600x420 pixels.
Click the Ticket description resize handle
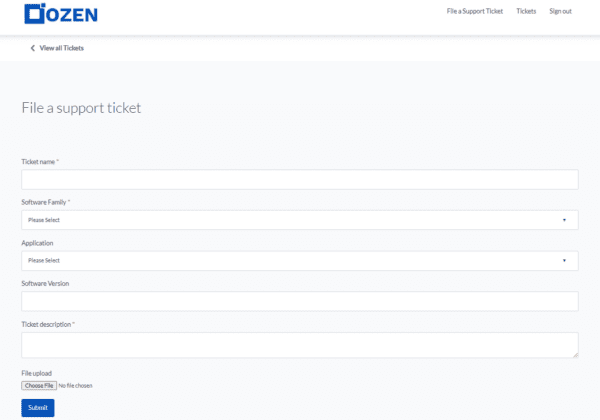[x=574, y=353]
